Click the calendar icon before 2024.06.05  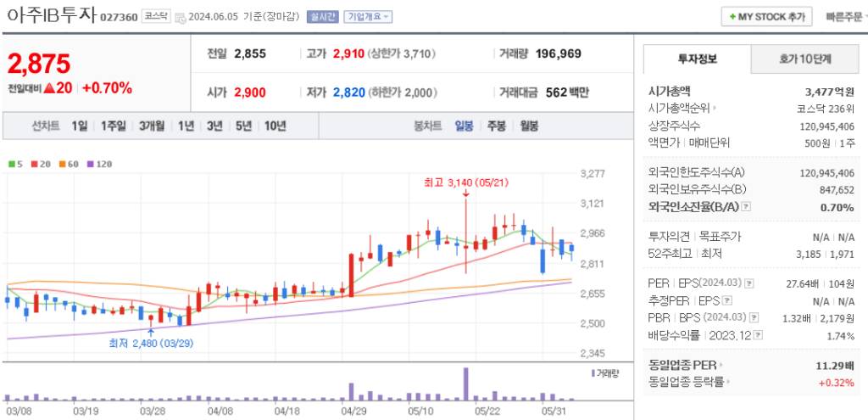coord(181,17)
